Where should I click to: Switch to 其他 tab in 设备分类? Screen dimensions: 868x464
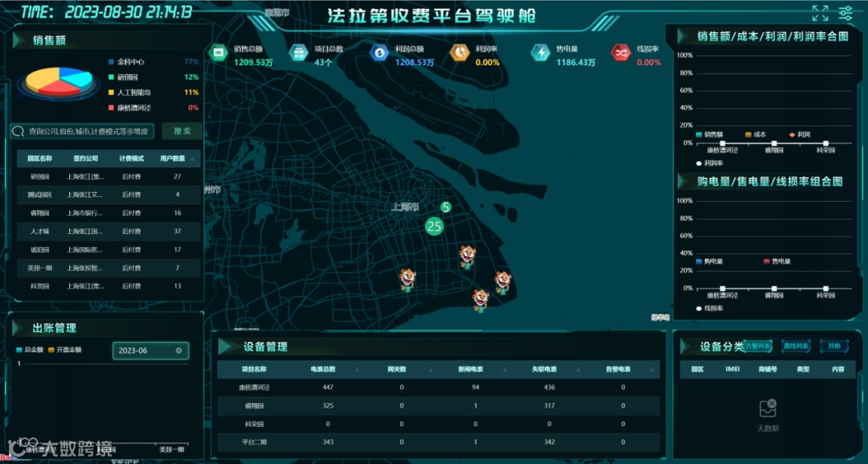[833, 346]
